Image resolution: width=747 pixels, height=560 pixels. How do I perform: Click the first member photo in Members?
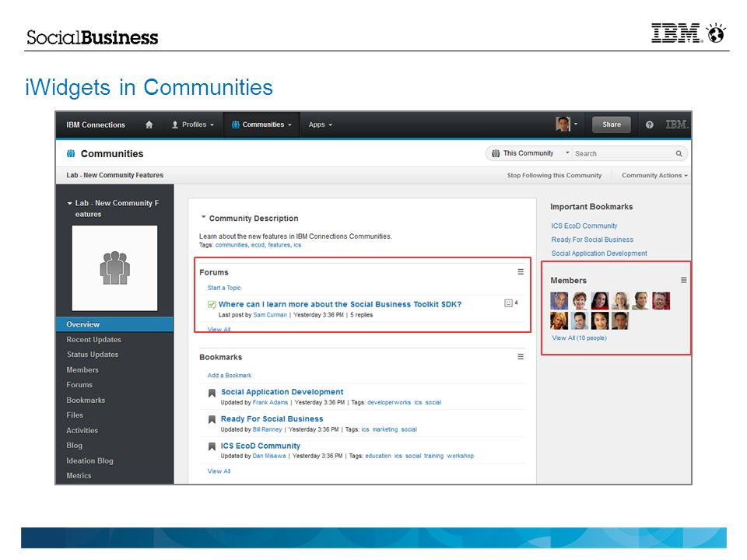pos(559,301)
